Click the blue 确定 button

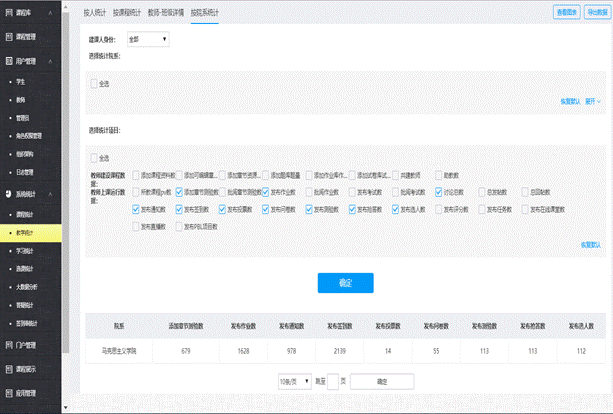(x=345, y=283)
